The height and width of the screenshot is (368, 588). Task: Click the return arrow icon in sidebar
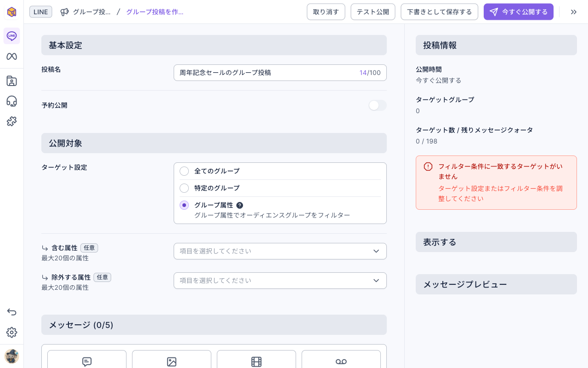[x=11, y=312]
